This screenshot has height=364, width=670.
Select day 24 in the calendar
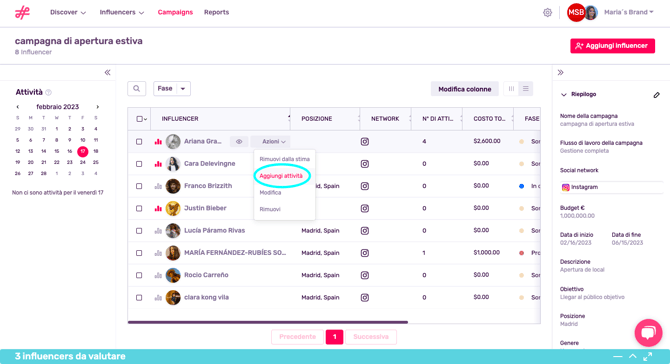[82, 162]
